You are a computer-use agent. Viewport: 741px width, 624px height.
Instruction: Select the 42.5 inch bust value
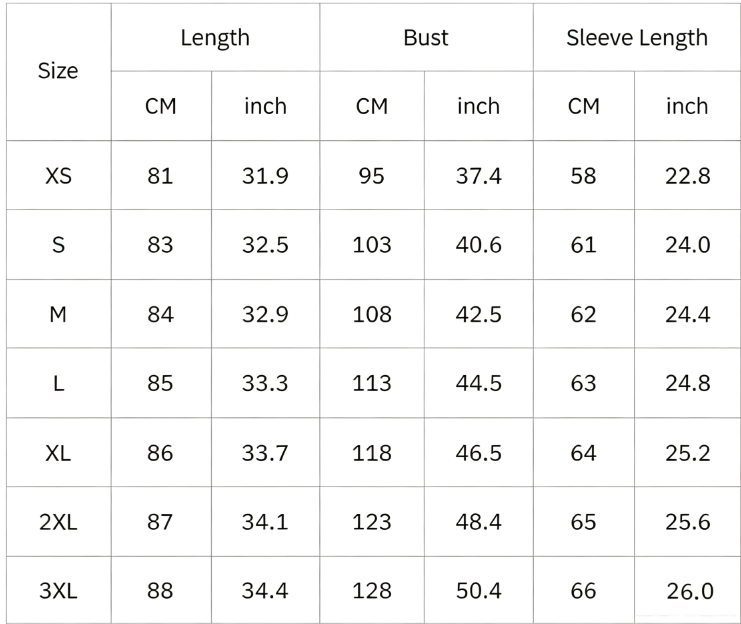coord(479,314)
